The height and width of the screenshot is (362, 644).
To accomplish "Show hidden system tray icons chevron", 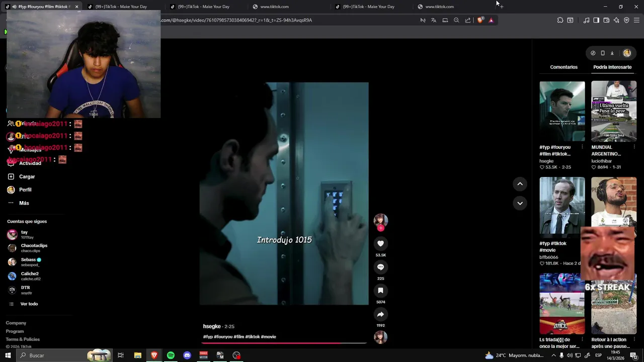I will 553,355.
